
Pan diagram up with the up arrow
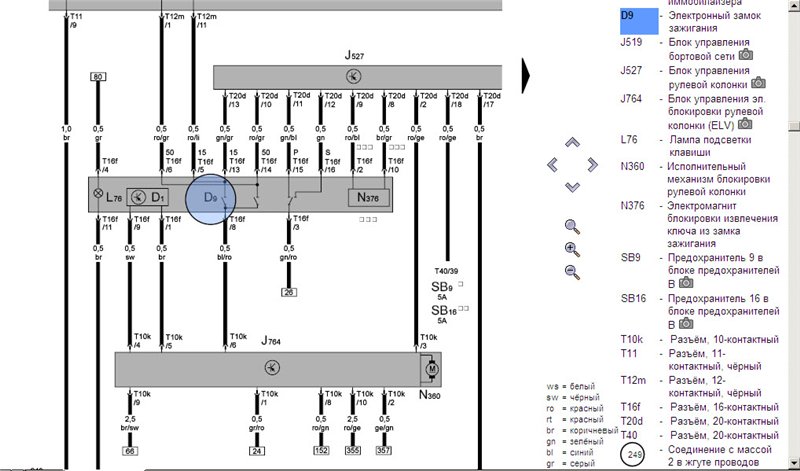572,140
